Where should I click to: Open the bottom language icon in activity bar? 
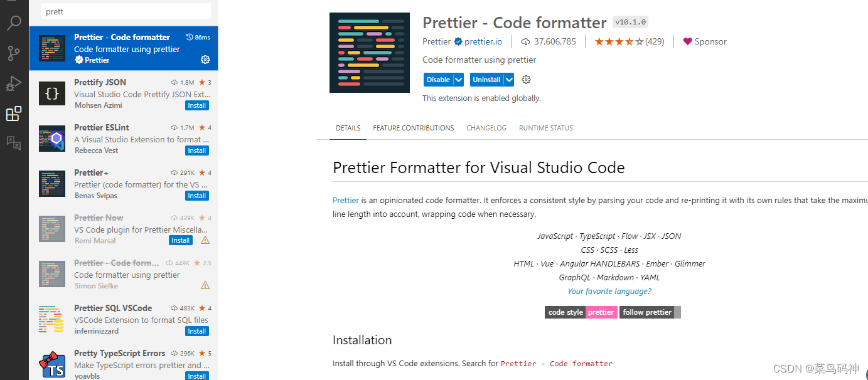(14, 144)
